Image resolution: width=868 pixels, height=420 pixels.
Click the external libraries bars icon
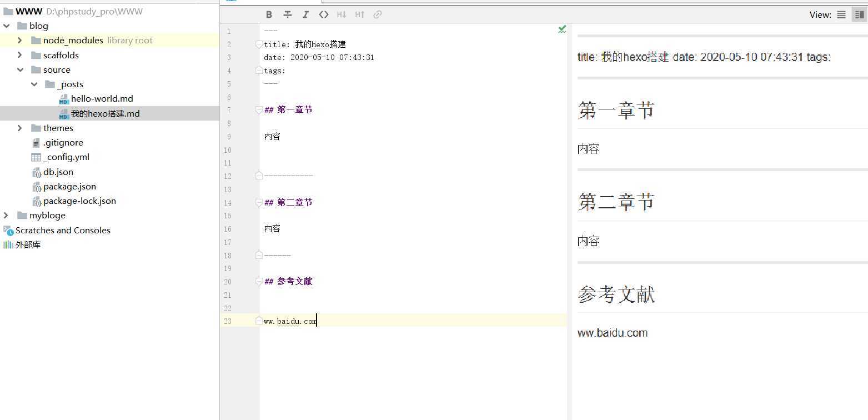coord(8,244)
